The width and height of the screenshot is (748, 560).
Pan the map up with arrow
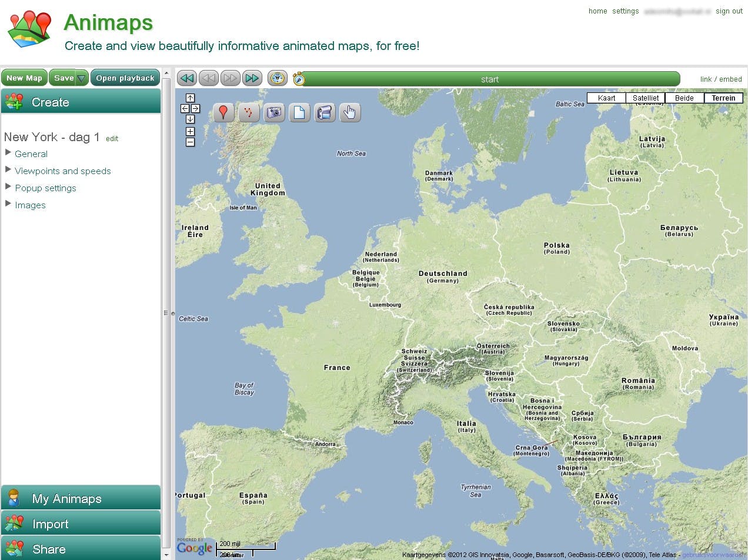(x=190, y=98)
